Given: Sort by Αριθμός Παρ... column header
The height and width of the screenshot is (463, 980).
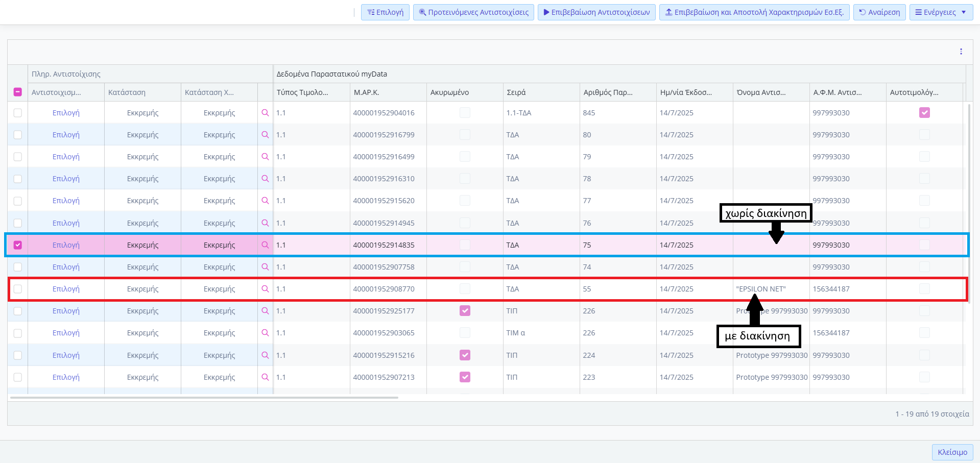Looking at the screenshot, I should [618, 92].
